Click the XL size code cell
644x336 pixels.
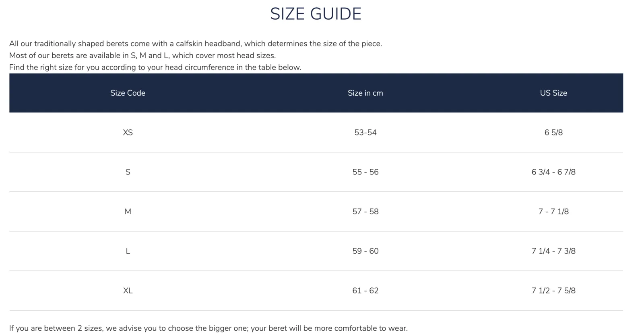[128, 291]
